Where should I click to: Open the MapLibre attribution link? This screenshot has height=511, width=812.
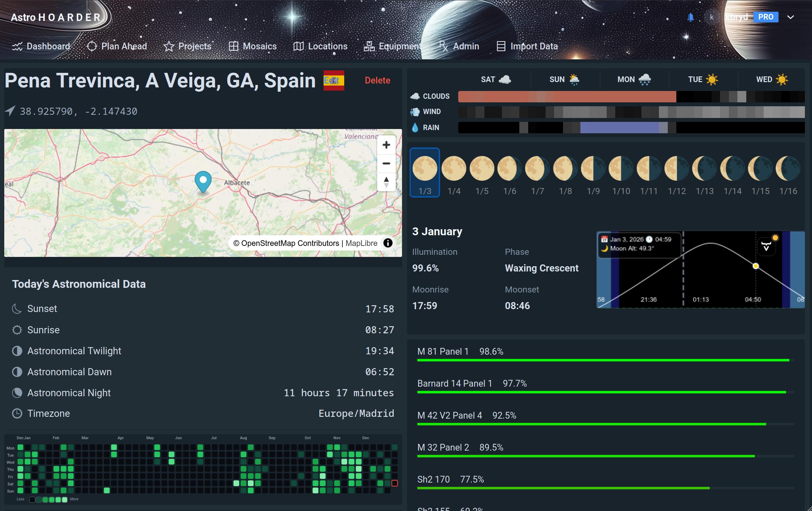361,243
